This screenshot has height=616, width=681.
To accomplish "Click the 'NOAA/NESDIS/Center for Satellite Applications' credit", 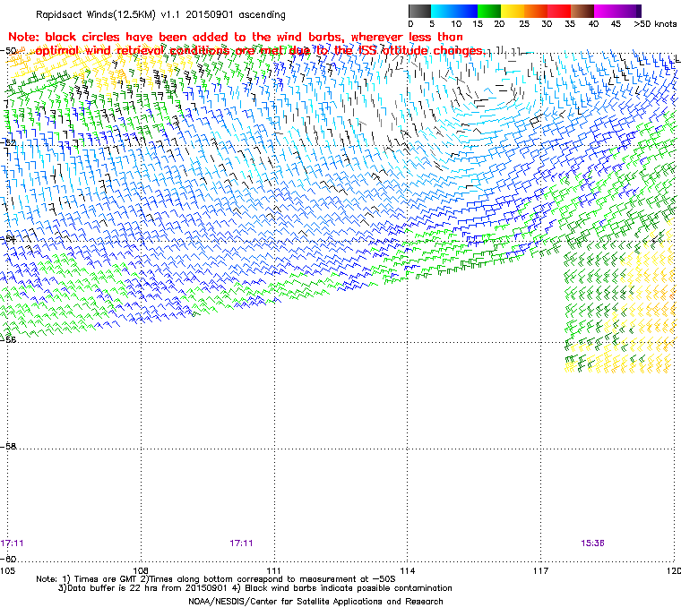I will (315, 602).
